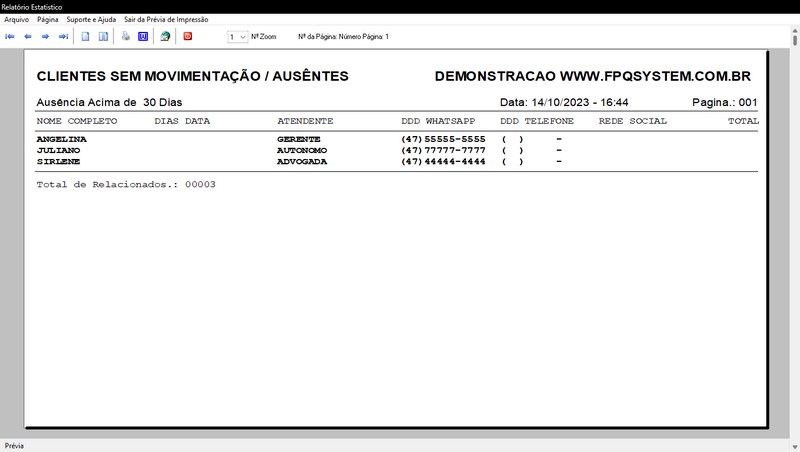Click the DDD TELEFONE column header
Screen dimensions: 800x452
click(x=537, y=121)
